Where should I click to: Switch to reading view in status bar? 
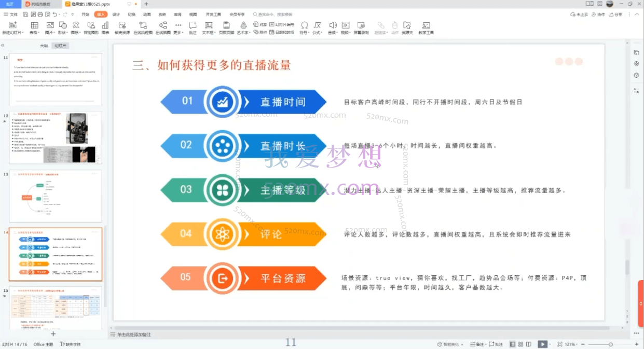528,344
